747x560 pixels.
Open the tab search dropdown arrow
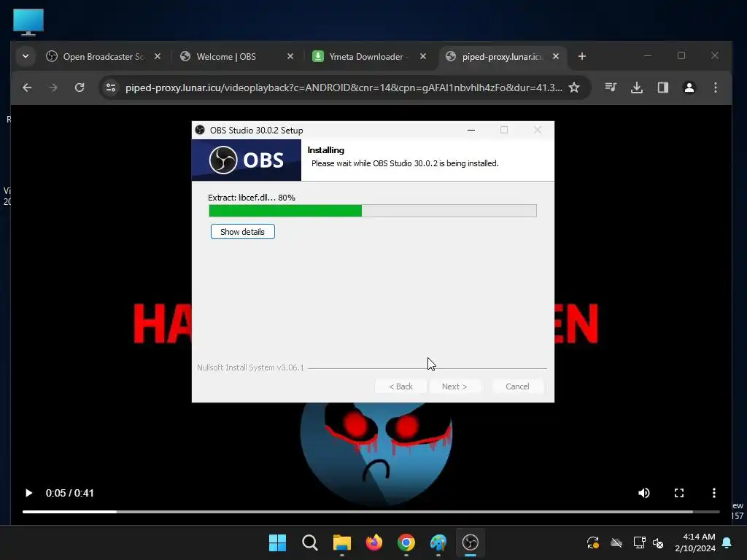pos(26,56)
